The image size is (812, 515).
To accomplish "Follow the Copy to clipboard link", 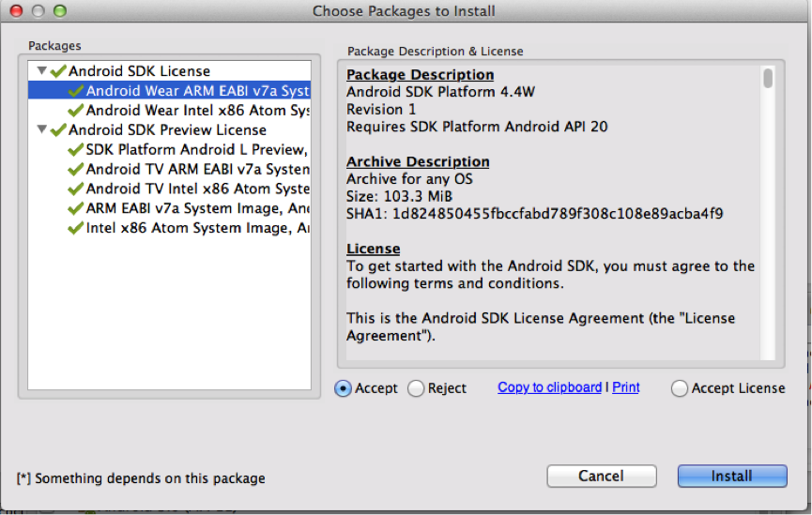I will coord(549,387).
